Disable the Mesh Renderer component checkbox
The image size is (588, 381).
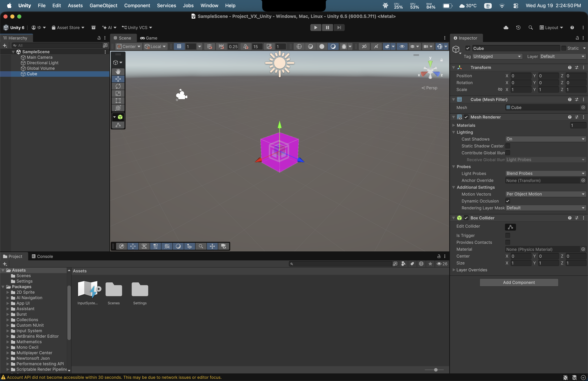(466, 117)
